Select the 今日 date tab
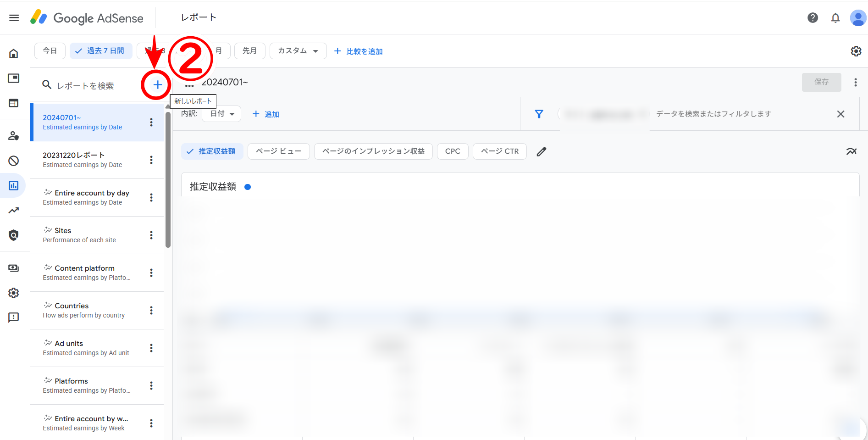Screen dimensions: 868x440 coord(50,51)
